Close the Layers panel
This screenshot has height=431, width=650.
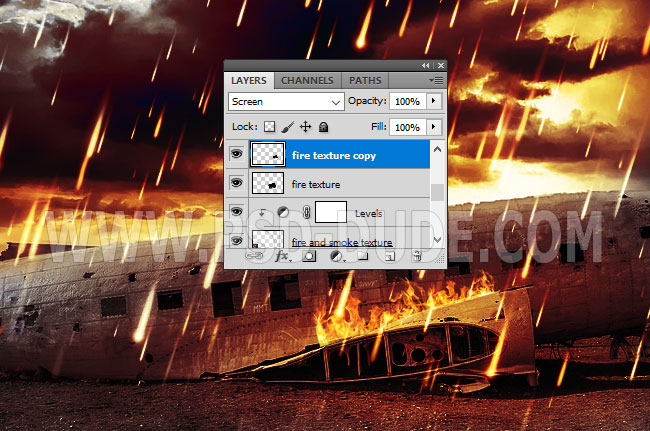[x=441, y=65]
